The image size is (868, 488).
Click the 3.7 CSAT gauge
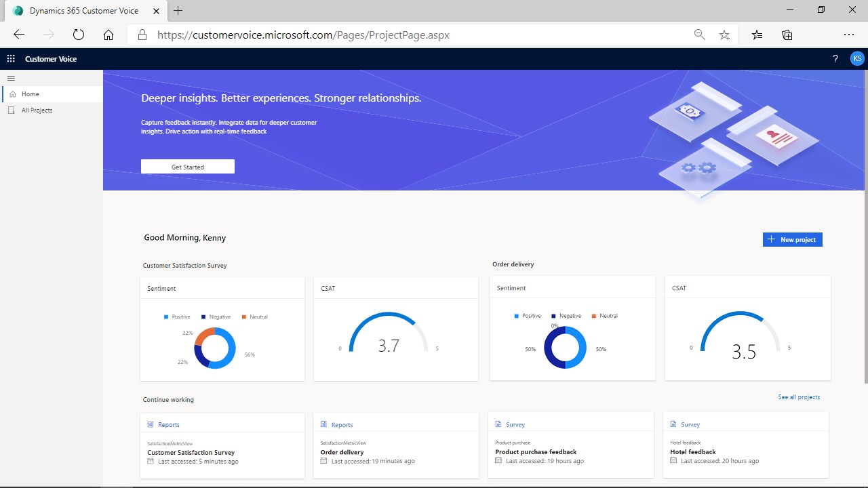(x=389, y=333)
